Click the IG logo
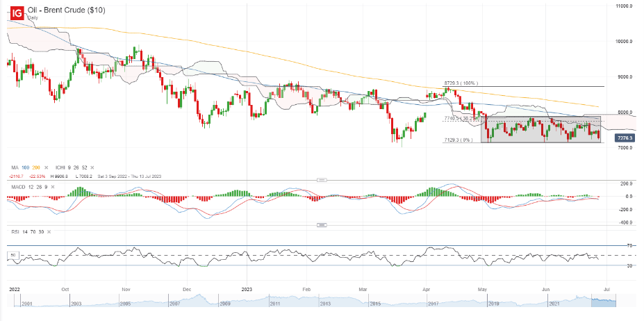Viewport: 644px width, 321px height. [17, 13]
